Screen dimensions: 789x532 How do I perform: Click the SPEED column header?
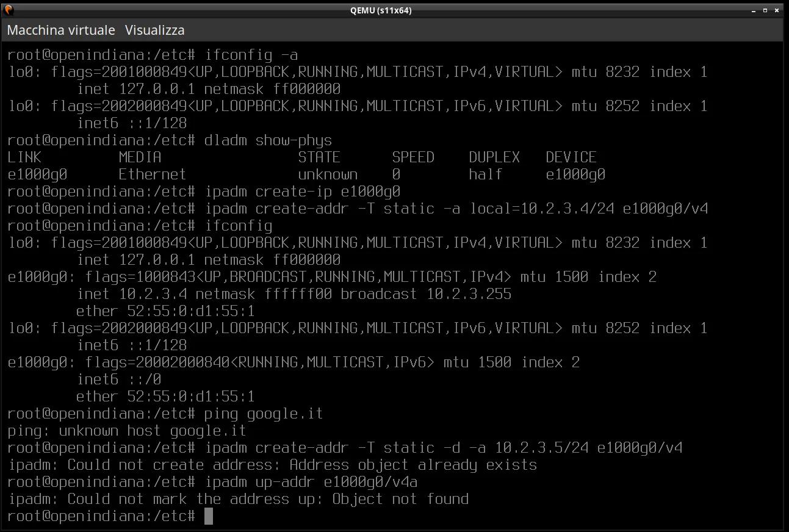(413, 157)
